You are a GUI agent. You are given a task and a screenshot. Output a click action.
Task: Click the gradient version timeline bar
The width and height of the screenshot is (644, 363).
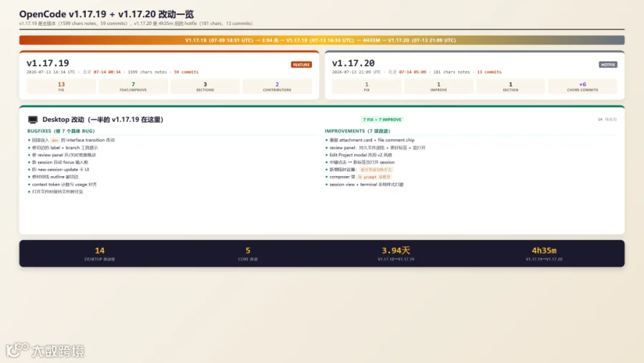[321, 40]
